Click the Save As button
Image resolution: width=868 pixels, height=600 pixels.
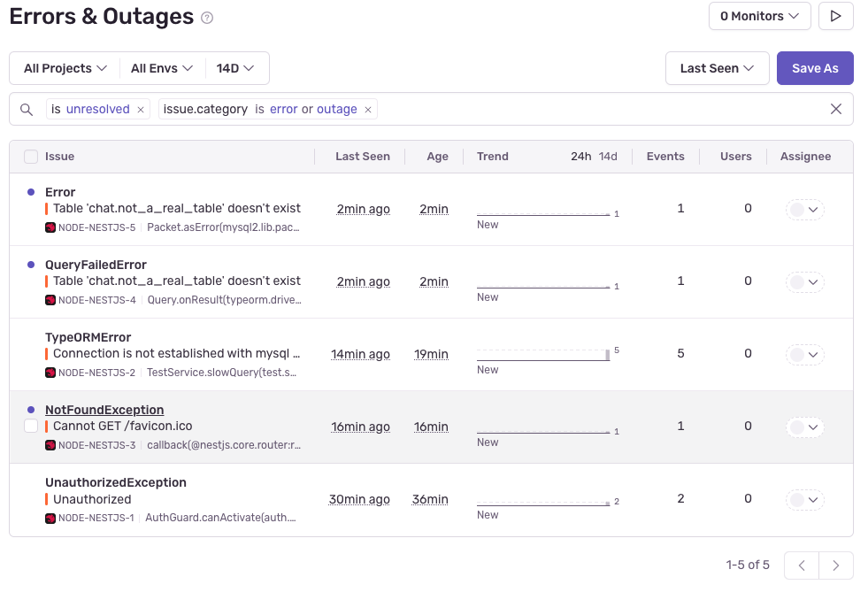click(815, 68)
